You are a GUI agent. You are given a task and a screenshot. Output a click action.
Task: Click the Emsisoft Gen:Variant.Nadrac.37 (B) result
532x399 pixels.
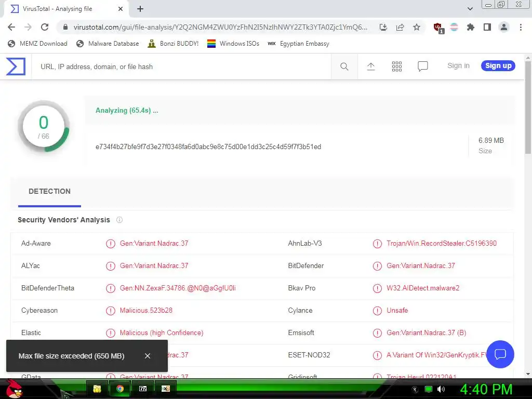pos(426,333)
